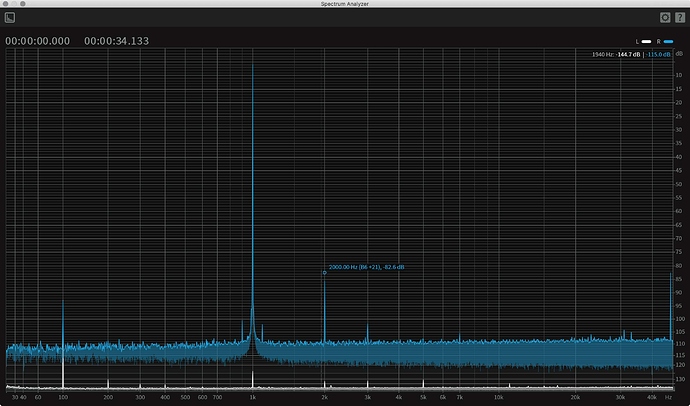Click the 1940 Hz cursor readout
Screen dimensions: 690x406
pos(603,53)
